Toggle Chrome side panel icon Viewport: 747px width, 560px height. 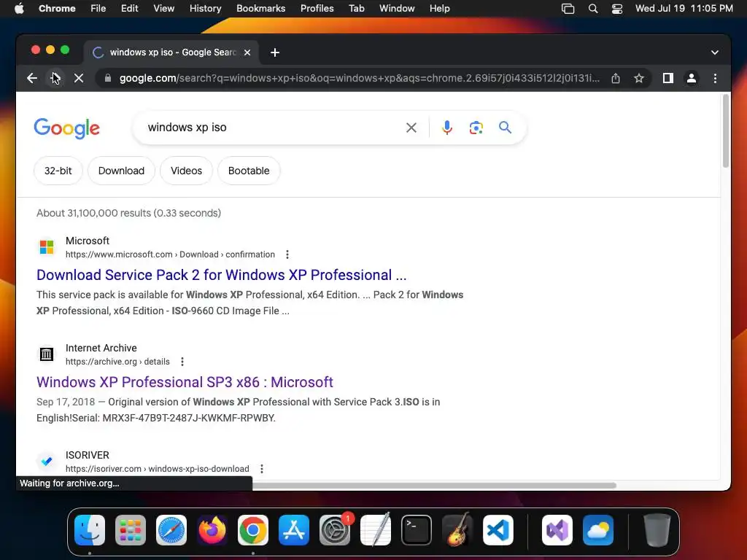(668, 78)
